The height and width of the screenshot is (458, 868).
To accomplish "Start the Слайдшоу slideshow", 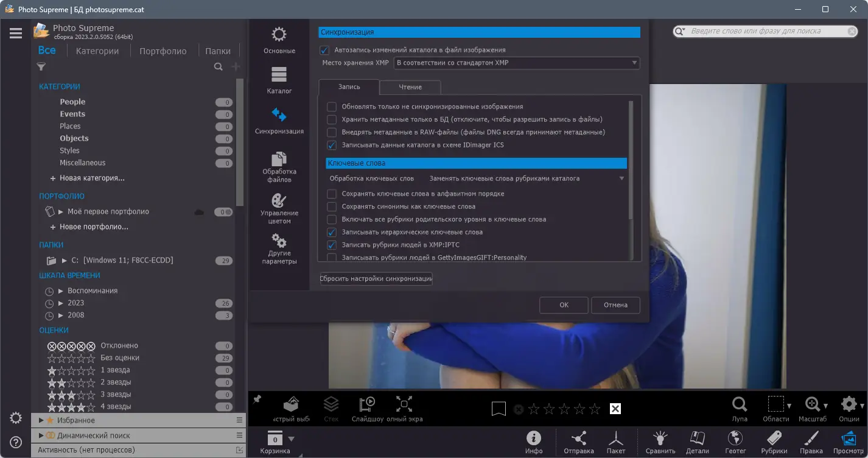I will click(x=368, y=409).
